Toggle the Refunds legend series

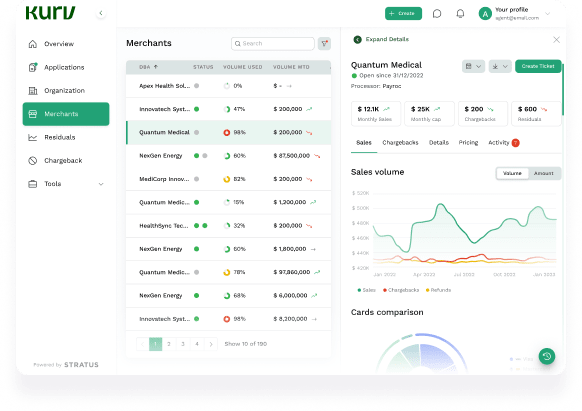click(x=438, y=290)
